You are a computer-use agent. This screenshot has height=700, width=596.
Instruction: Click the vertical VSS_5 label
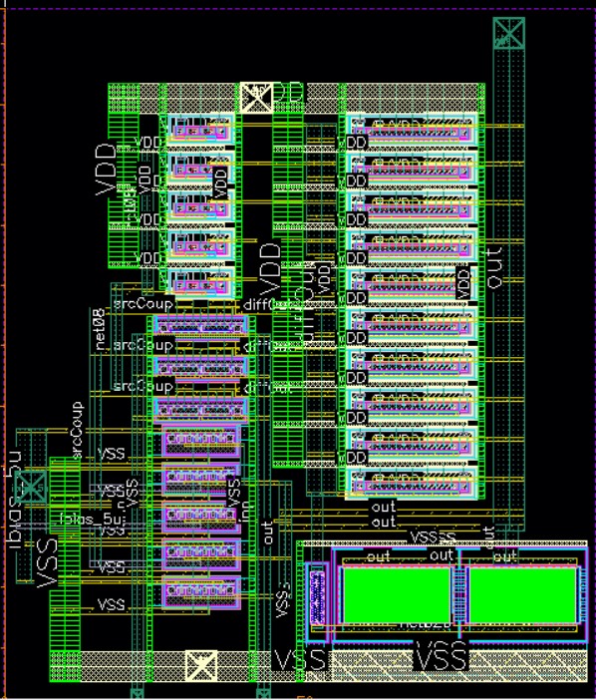283,602
